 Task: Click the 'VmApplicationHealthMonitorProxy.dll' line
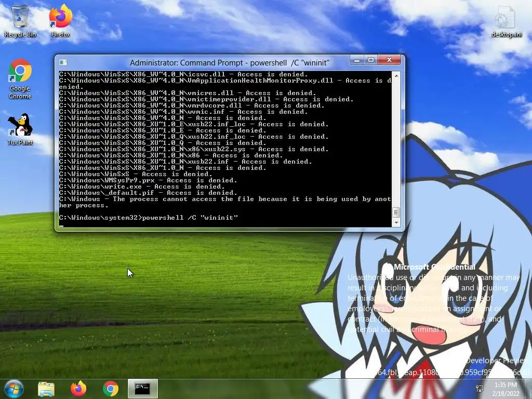pyautogui.click(x=225, y=84)
